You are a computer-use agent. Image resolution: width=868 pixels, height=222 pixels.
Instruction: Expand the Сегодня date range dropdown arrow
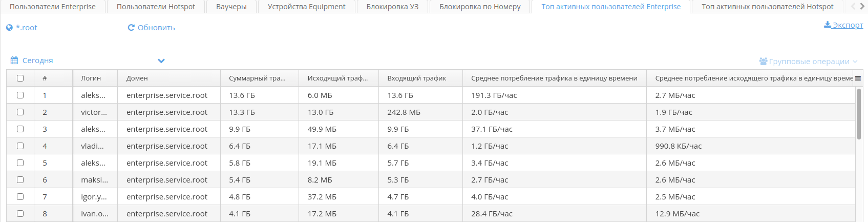(161, 60)
